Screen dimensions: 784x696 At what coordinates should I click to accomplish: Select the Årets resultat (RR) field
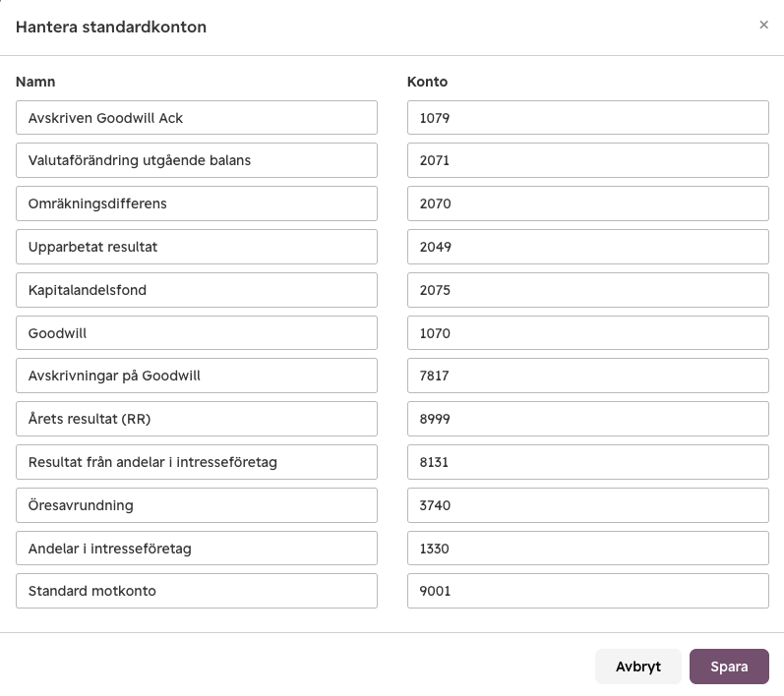197,419
